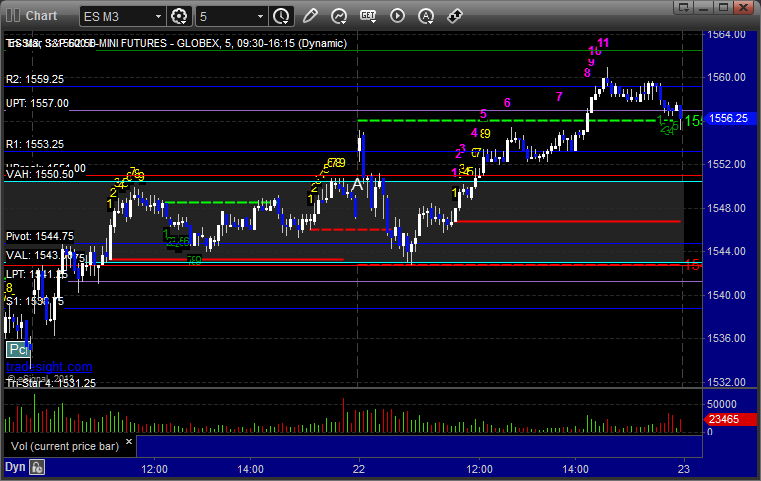
Task: Click the 50000 volume axis value
Action: click(722, 404)
